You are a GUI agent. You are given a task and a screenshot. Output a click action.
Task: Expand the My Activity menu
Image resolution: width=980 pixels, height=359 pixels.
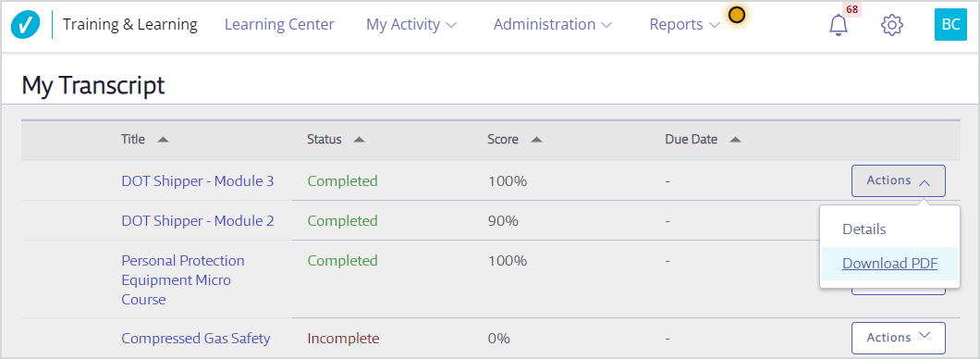(411, 25)
